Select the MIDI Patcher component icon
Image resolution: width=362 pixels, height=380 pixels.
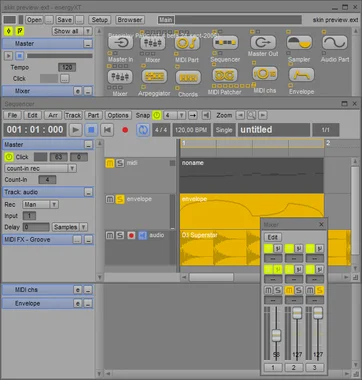pos(225,76)
